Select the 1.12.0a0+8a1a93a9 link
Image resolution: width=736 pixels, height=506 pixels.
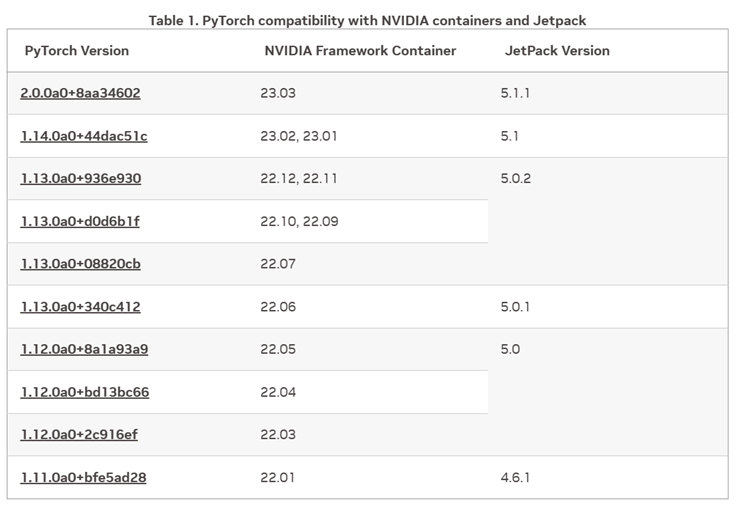[84, 349]
